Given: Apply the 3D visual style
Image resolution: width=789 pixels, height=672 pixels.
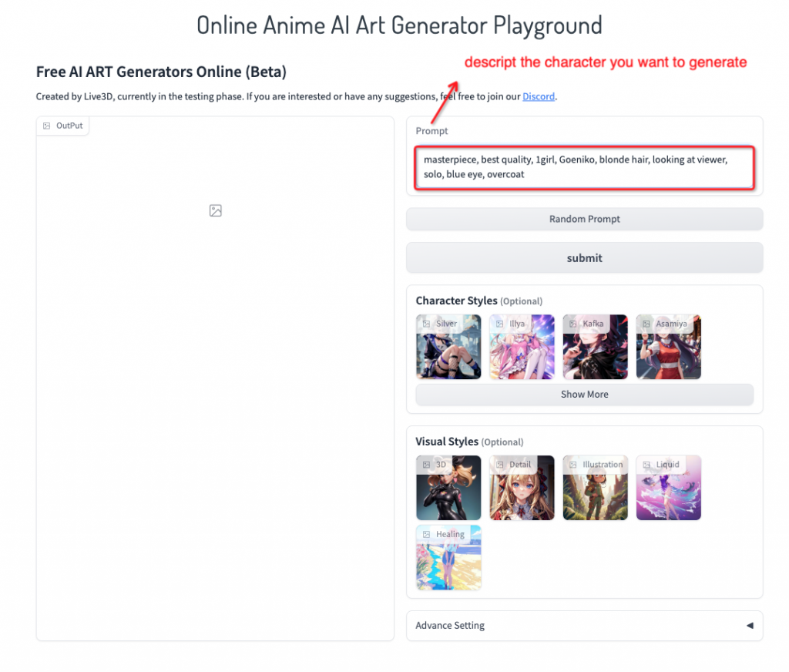Looking at the screenshot, I should tap(448, 488).
